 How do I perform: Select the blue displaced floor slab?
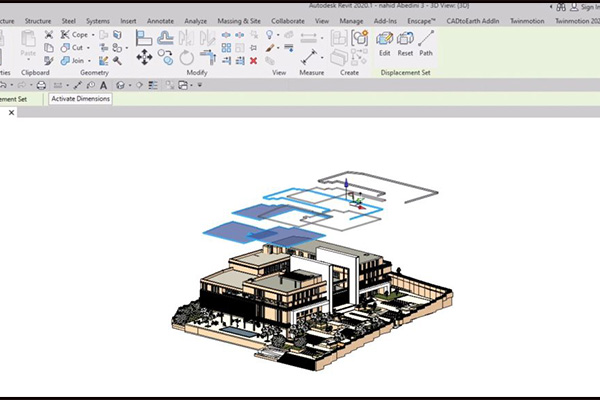(264, 233)
